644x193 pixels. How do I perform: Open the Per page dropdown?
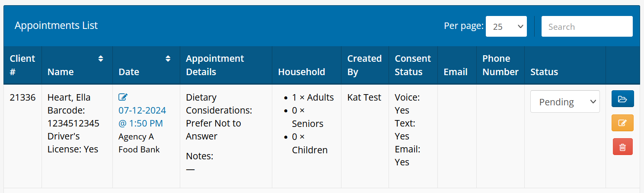point(506,27)
